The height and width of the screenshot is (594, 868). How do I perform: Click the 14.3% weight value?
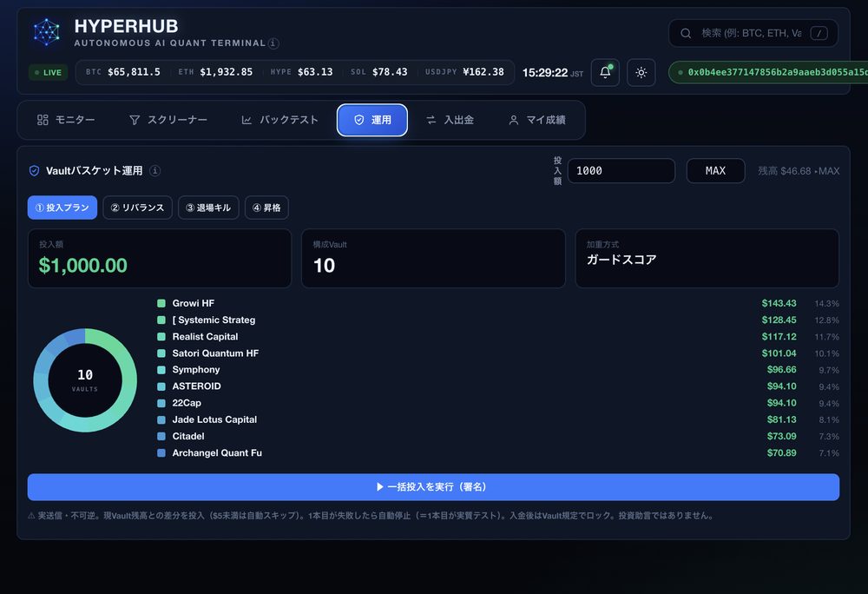826,304
